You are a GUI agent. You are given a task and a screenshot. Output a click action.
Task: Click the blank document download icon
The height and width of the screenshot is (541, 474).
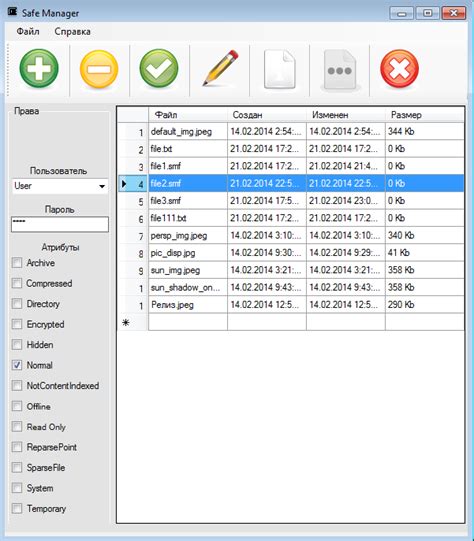(x=280, y=69)
